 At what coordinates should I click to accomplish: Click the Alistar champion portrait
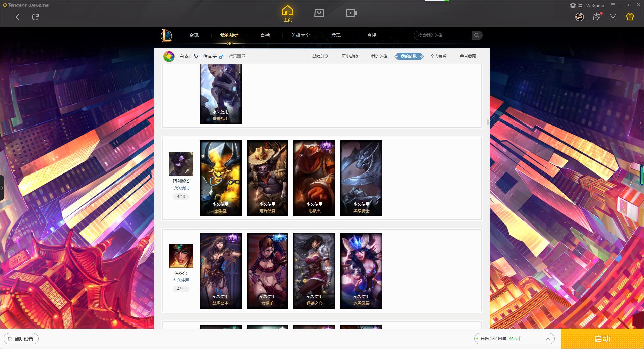click(x=181, y=164)
